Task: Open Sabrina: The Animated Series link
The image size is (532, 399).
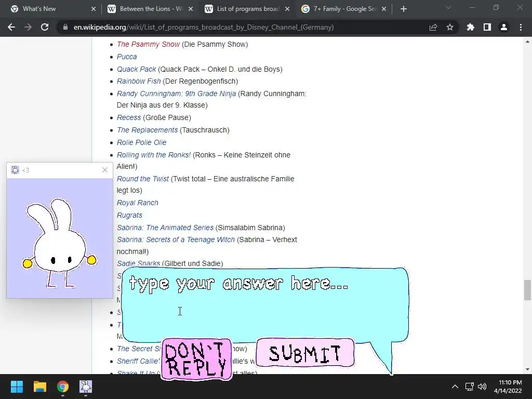Action: [x=165, y=228]
